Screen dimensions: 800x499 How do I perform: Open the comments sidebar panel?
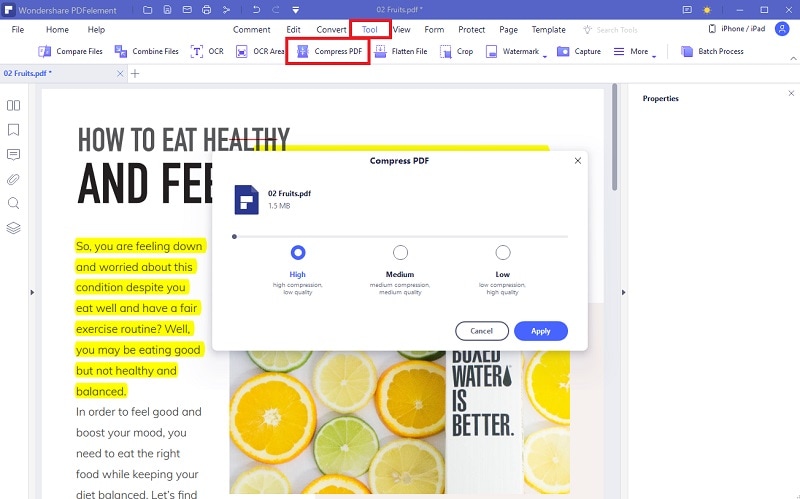13,155
